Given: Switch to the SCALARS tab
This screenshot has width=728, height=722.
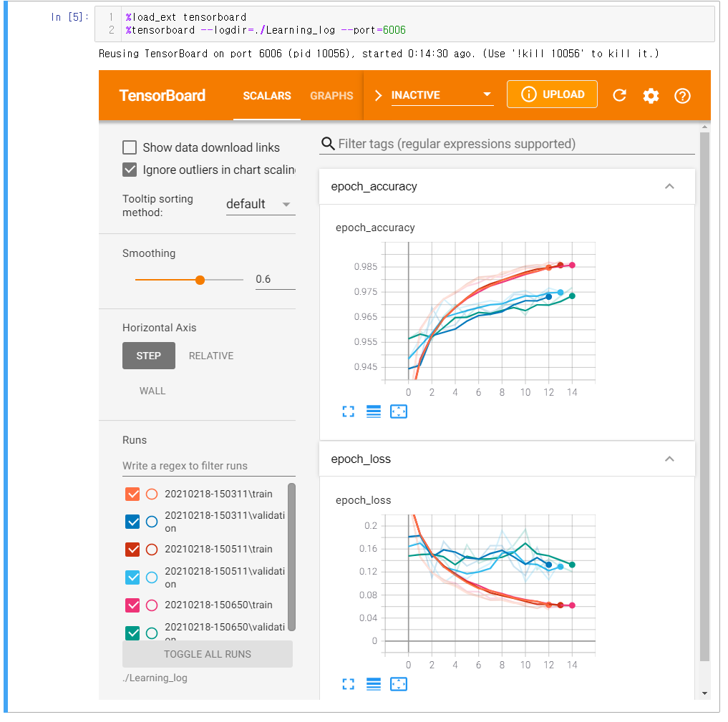Looking at the screenshot, I should (267, 96).
